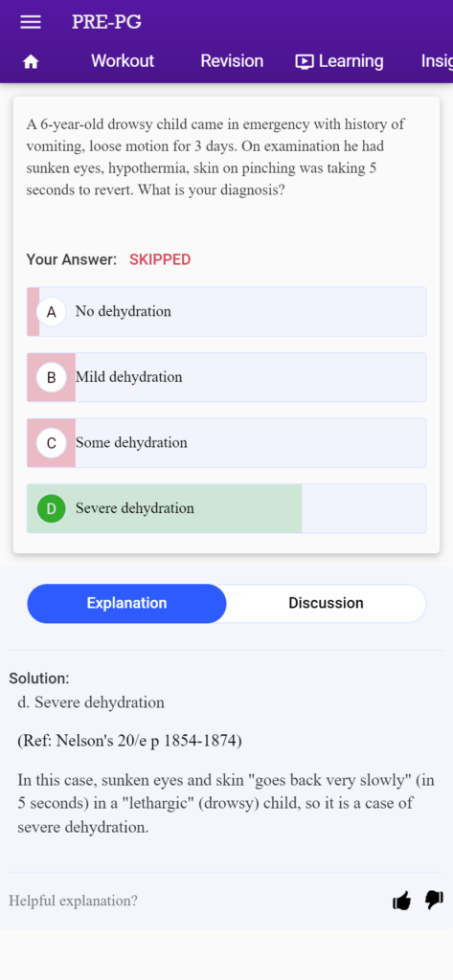Select option C circle
Viewport: 453px width, 980px height.
(52, 443)
